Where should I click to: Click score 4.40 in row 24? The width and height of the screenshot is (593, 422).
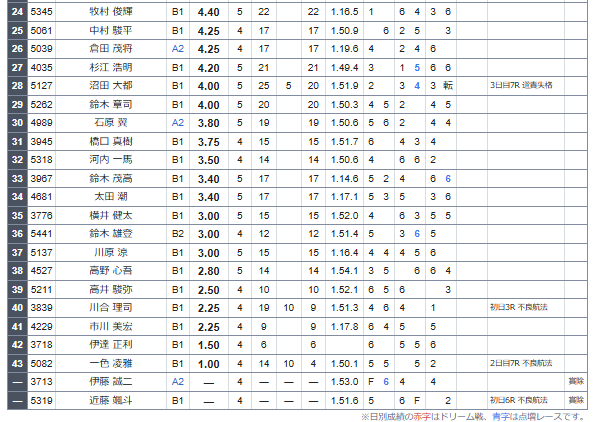(x=208, y=12)
